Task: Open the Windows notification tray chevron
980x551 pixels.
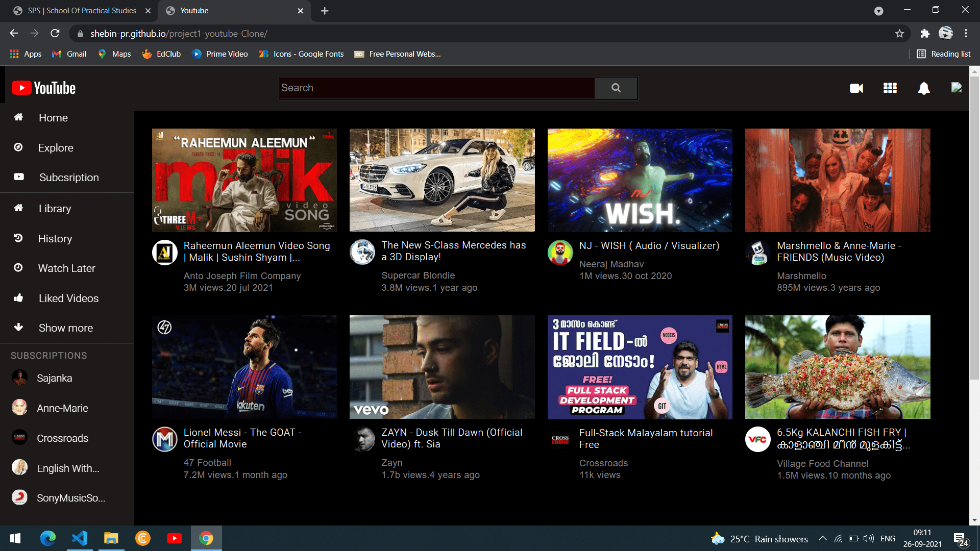Action: click(822, 538)
